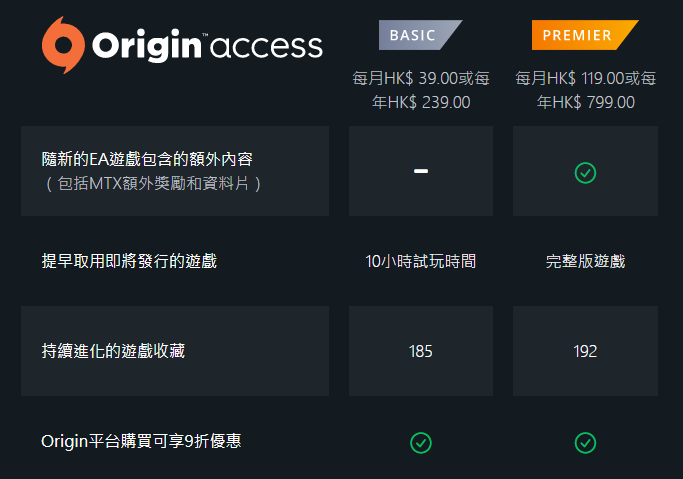
Task: Click the 包括MTX額外獎勵和資料片 subtitle
Action: (153, 183)
